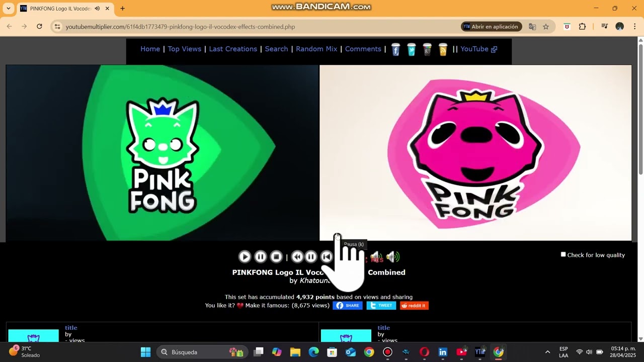This screenshot has height=362, width=644.
Task: Mute the tab using its speaker icon
Action: coord(97,9)
